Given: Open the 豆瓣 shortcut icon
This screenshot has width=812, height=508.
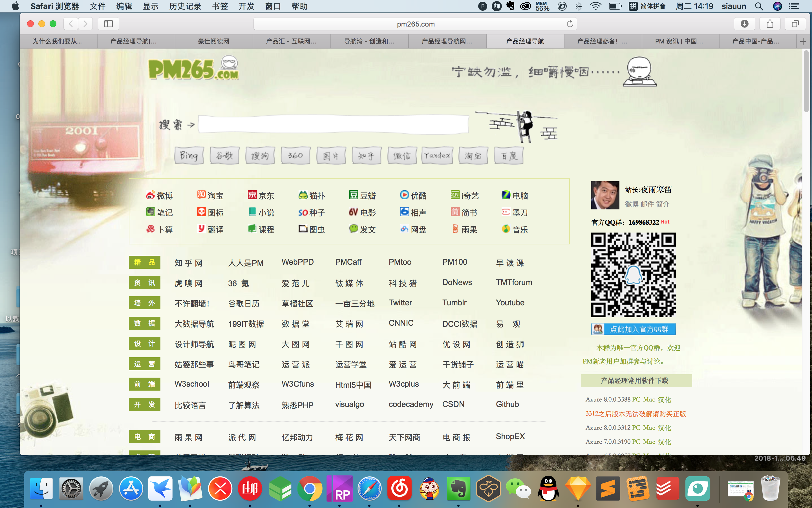Looking at the screenshot, I should point(362,196).
